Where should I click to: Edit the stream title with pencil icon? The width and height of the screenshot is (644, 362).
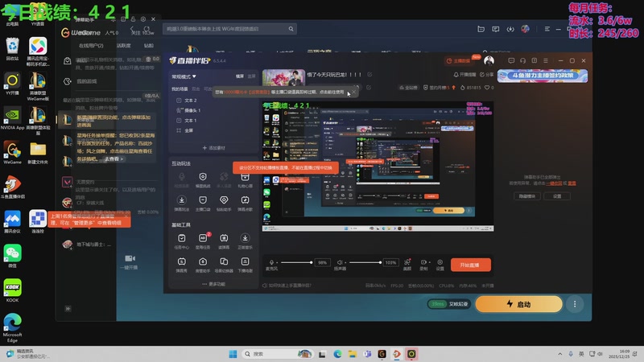tap(369, 74)
